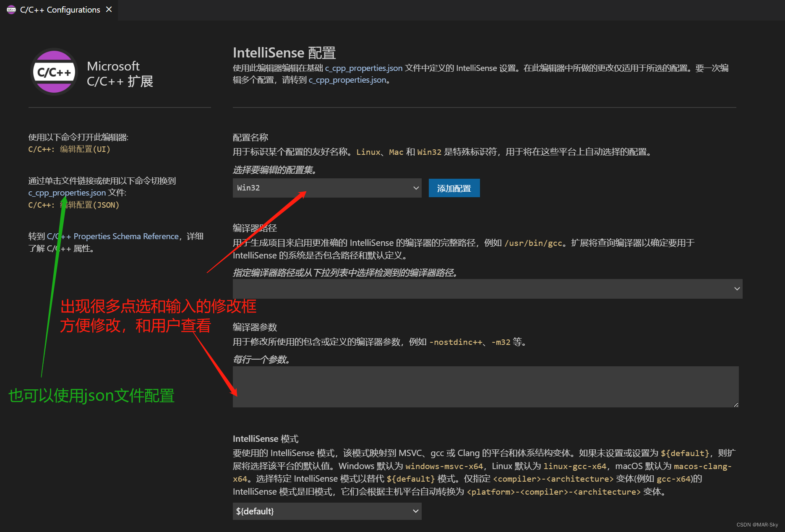
Task: Click the 编译器参数 section label
Action: click(x=255, y=327)
